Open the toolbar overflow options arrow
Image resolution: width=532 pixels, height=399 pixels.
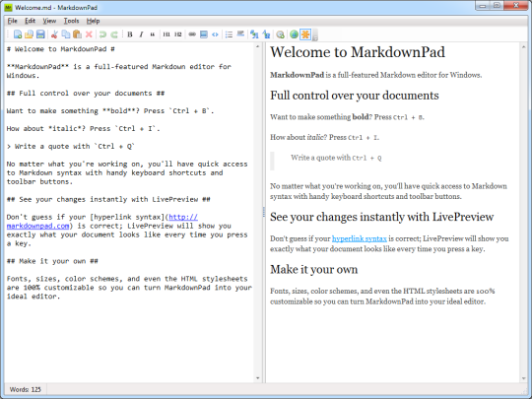[315, 35]
